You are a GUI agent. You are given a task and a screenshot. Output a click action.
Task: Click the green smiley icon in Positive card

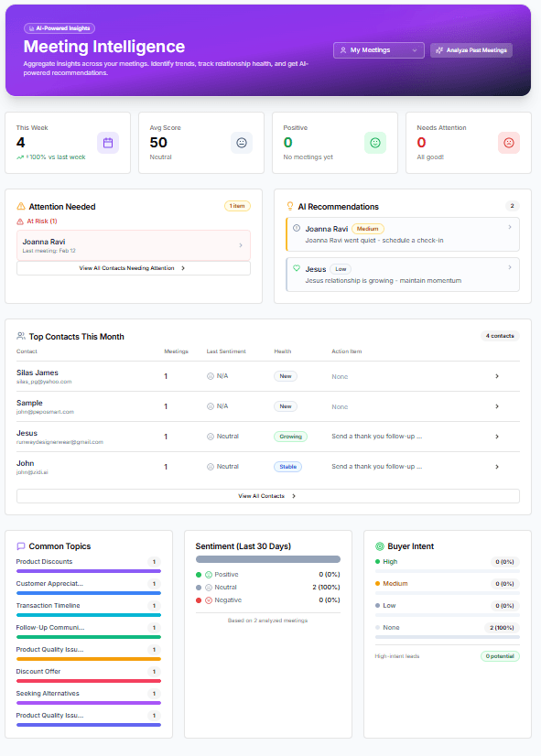click(x=375, y=143)
